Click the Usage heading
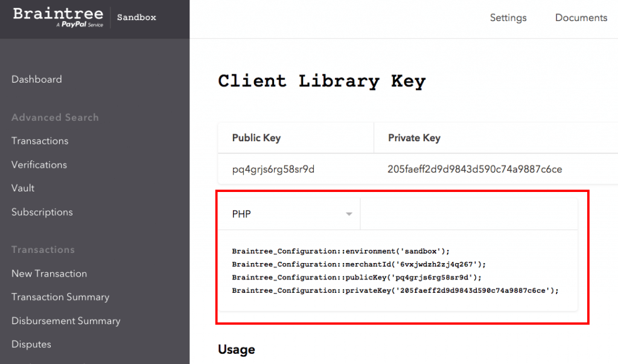618x364 pixels. 236,350
